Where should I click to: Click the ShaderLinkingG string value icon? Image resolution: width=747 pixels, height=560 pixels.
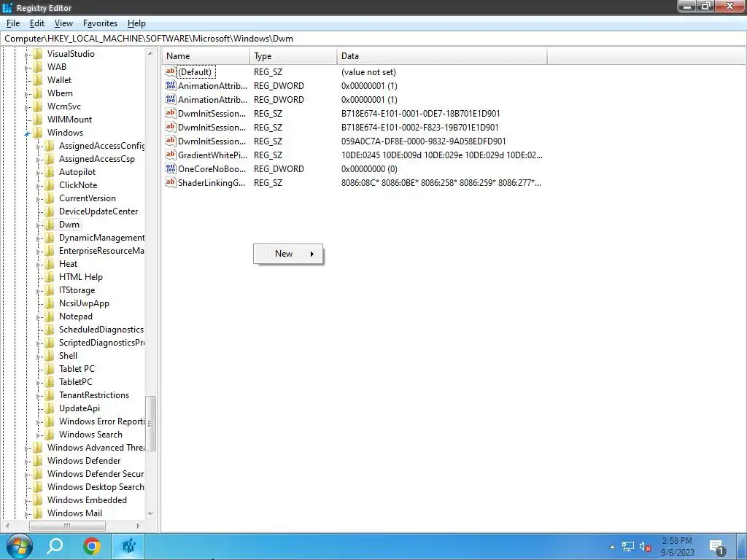[171, 182]
